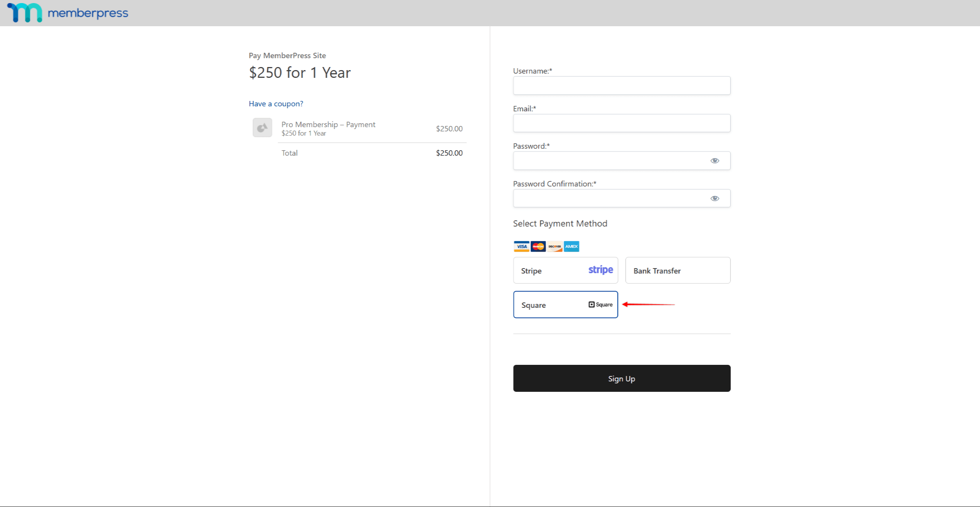
Task: Expand the Have a coupon? link
Action: (276, 104)
